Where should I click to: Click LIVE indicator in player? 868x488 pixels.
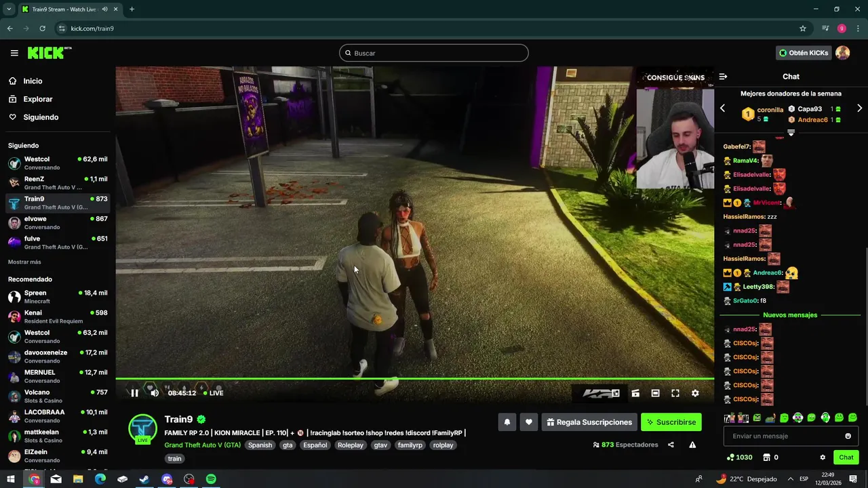(x=213, y=393)
